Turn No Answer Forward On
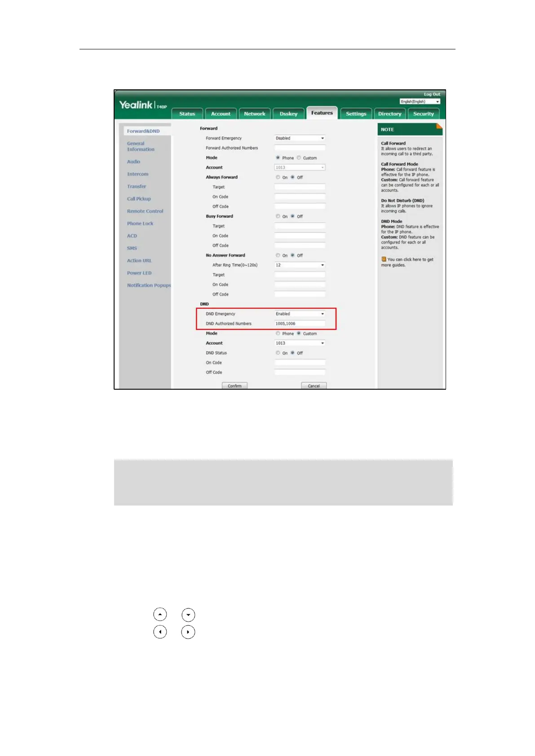Image resolution: width=535 pixels, height=756 pixels. point(278,255)
